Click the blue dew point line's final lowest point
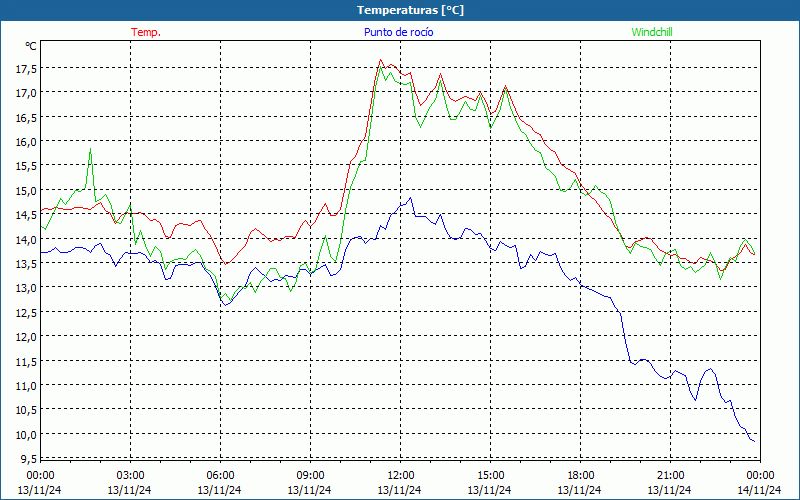The image size is (800, 500). (753, 440)
